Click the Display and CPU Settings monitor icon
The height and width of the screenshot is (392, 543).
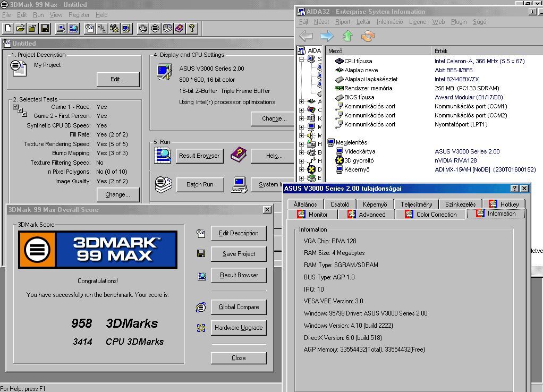click(x=164, y=72)
